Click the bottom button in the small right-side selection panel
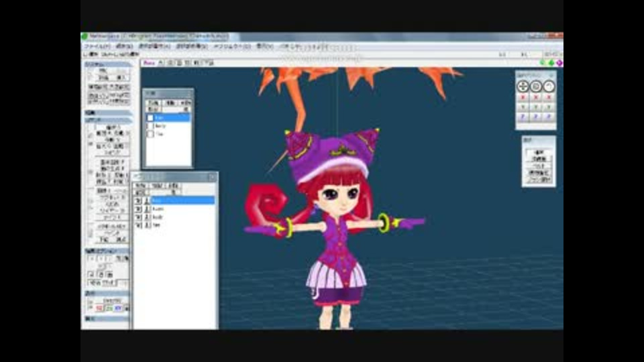644x362 pixels. (539, 180)
